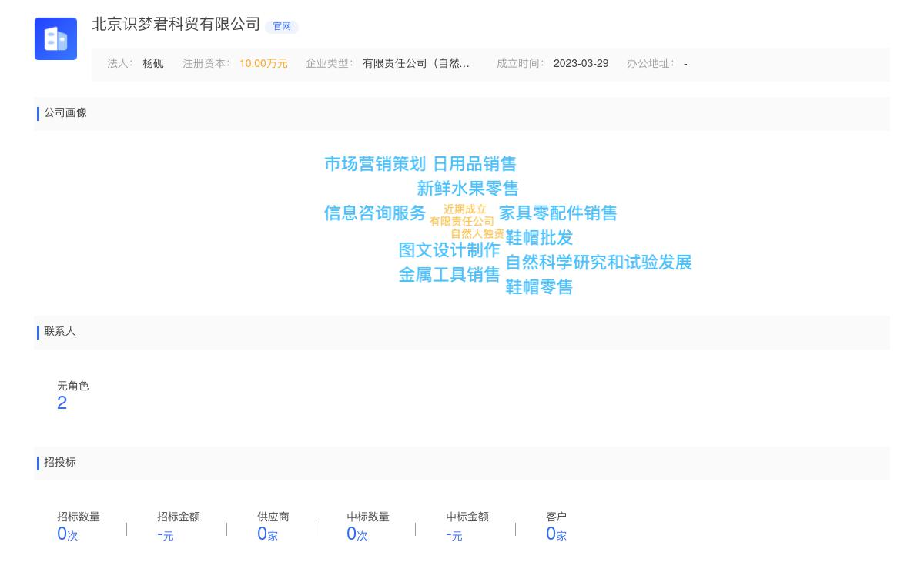
Task: Click the 中标金额 value -元
Action: pyautogui.click(x=454, y=534)
